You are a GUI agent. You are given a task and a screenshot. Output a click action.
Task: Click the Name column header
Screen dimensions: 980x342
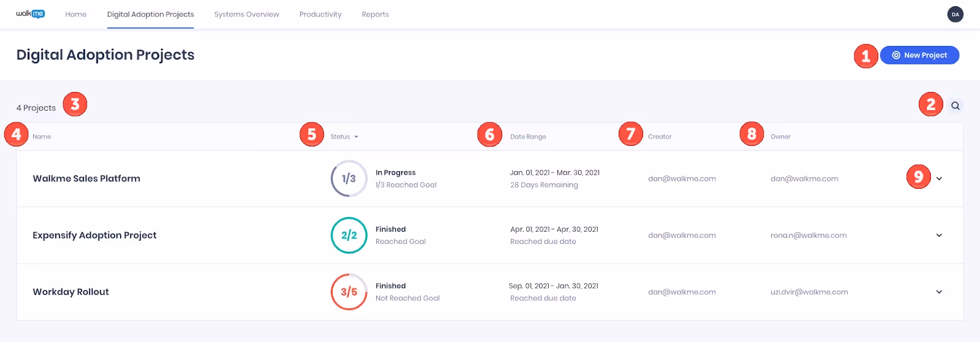tap(42, 137)
